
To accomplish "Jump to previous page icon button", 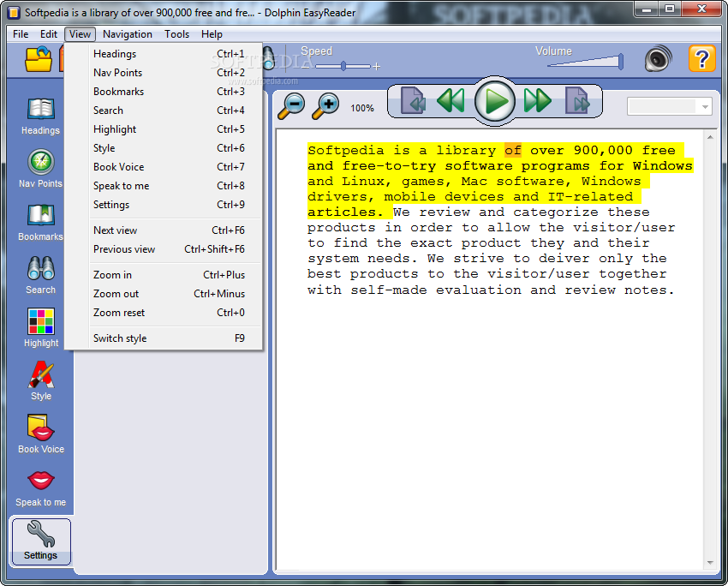I will click(413, 100).
